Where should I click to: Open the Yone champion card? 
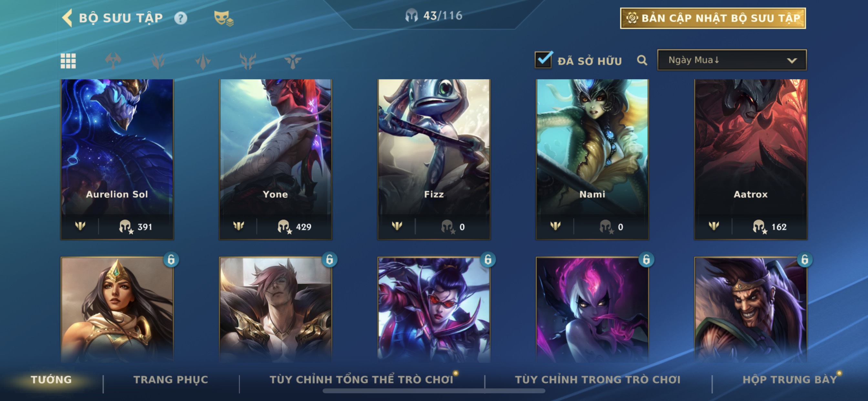pos(276,159)
